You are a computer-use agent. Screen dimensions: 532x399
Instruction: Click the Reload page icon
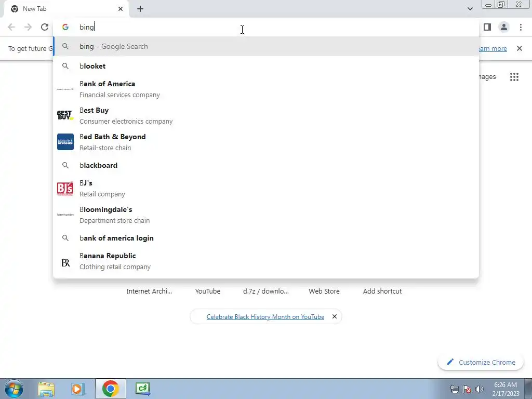(45, 27)
